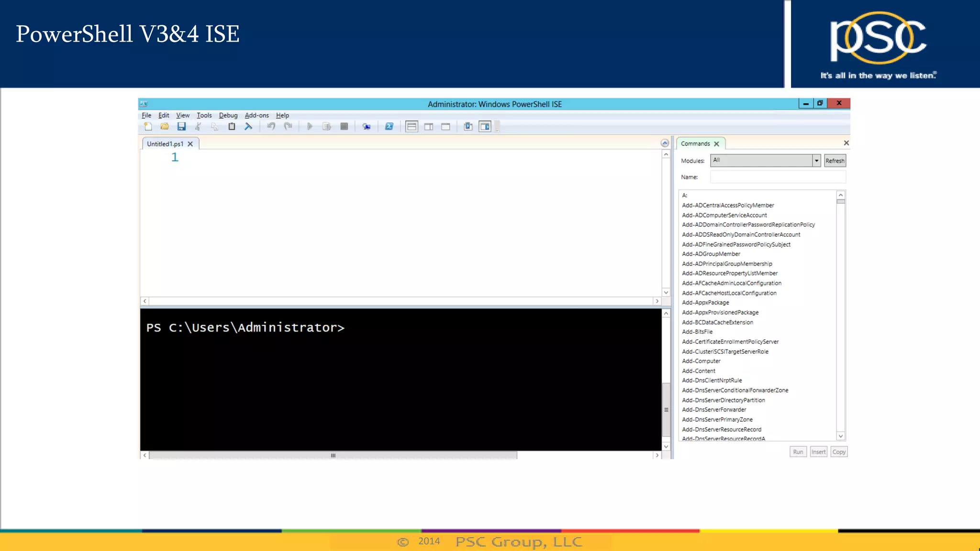The image size is (980, 551).
Task: Select Add-CertificateEnrollmentPolicyServer command
Action: pos(730,342)
